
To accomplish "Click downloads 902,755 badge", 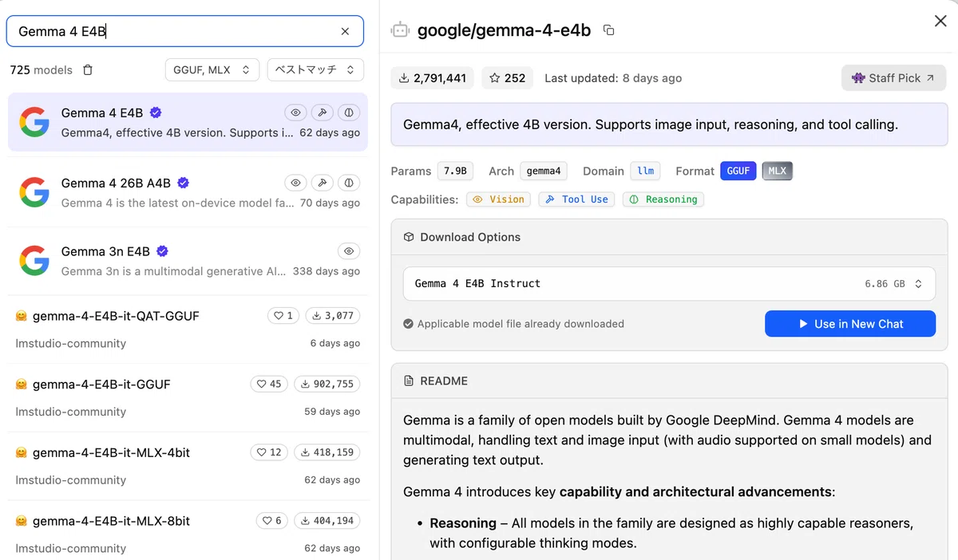I will [x=327, y=385].
